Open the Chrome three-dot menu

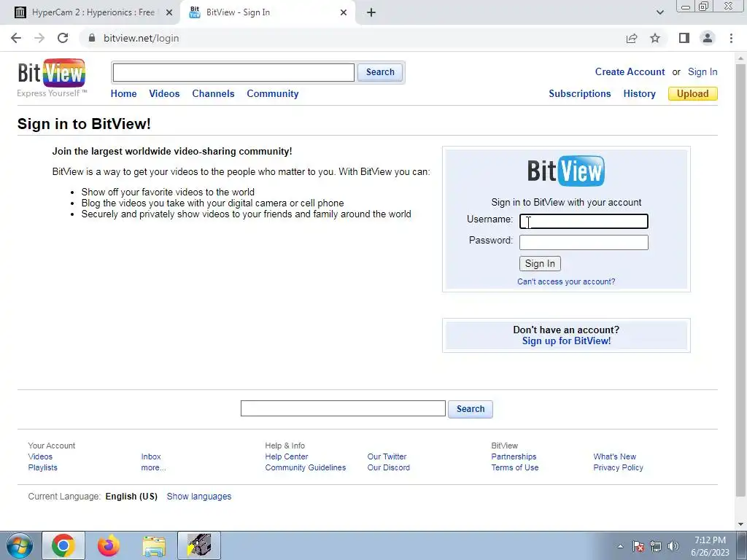(x=731, y=38)
